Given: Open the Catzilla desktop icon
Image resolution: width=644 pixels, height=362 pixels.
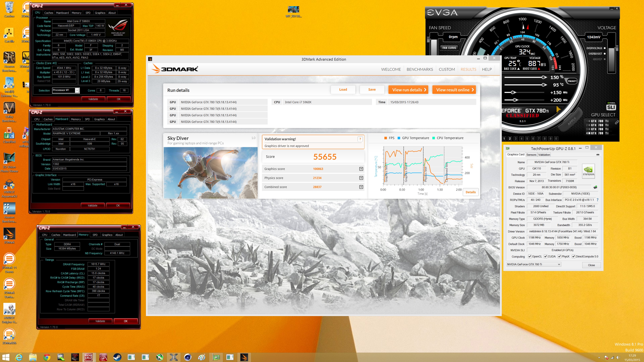Looking at the screenshot, I should pos(9,35).
